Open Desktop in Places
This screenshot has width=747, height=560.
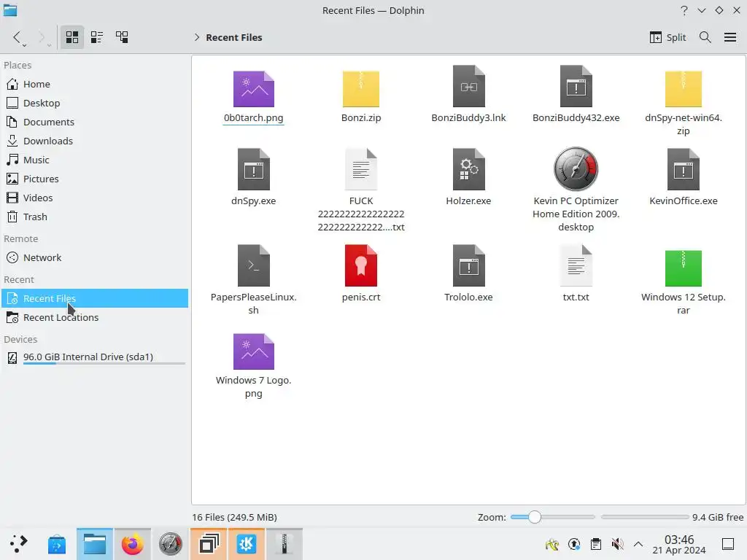[95, 103]
